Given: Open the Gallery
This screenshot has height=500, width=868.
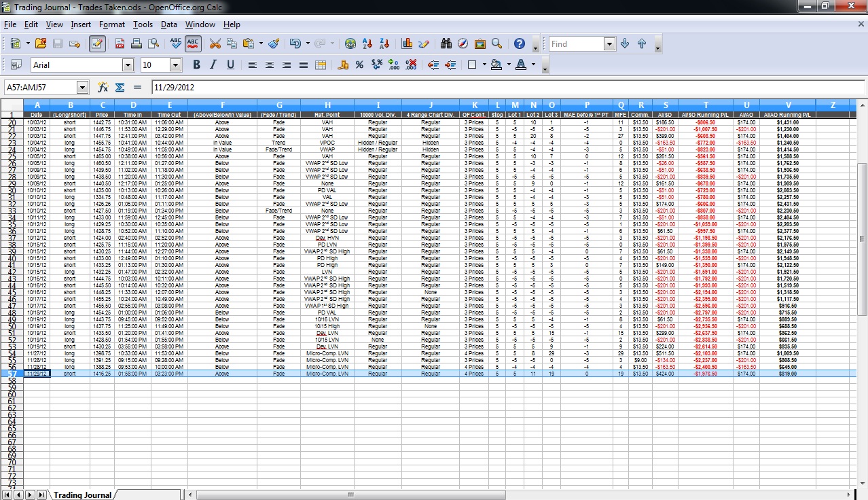Looking at the screenshot, I should point(480,43).
